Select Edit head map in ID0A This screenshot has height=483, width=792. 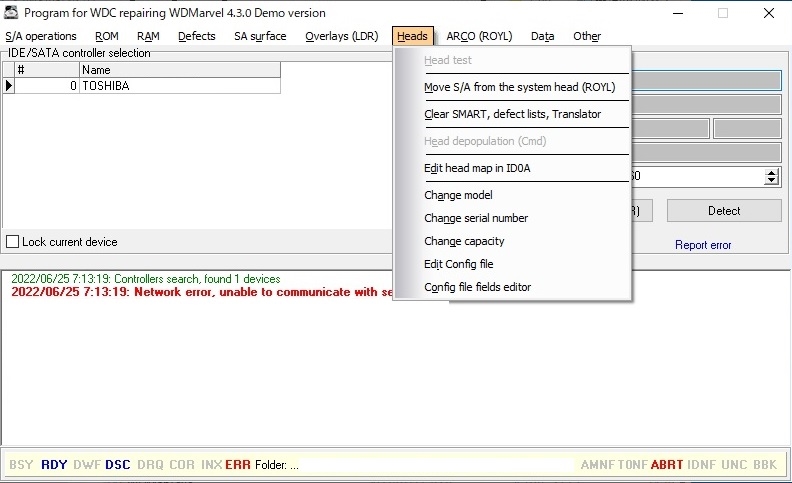coord(477,168)
